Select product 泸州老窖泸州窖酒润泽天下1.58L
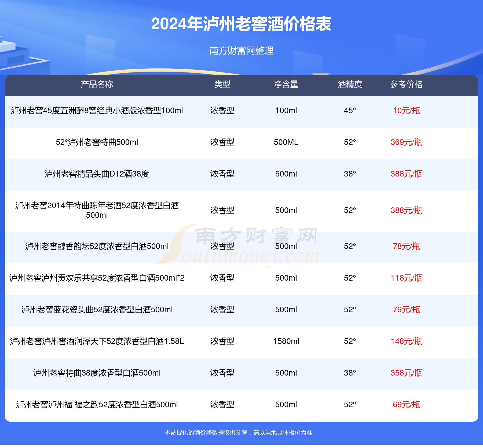 (97, 341)
